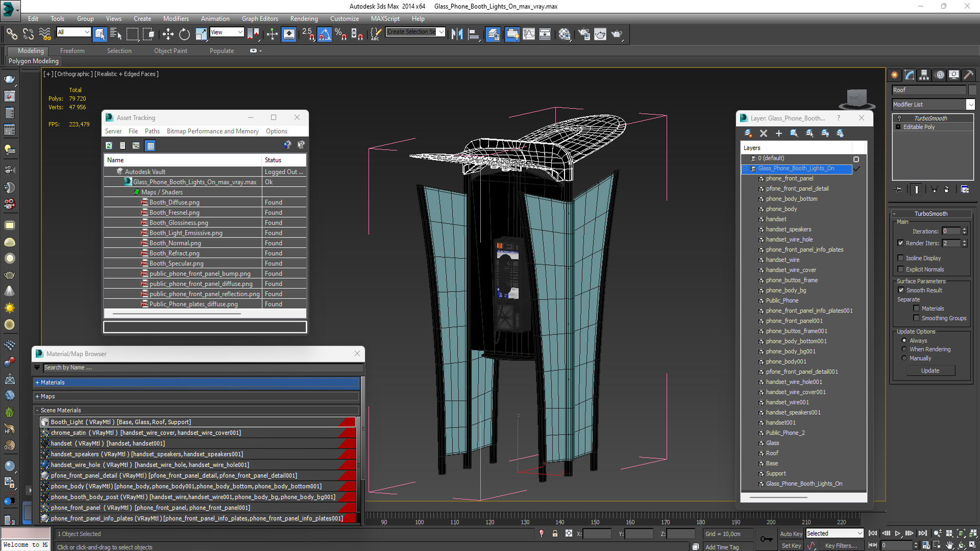Click the timeline marker at frame 150
Screen dimensions: 980x551
(595, 521)
